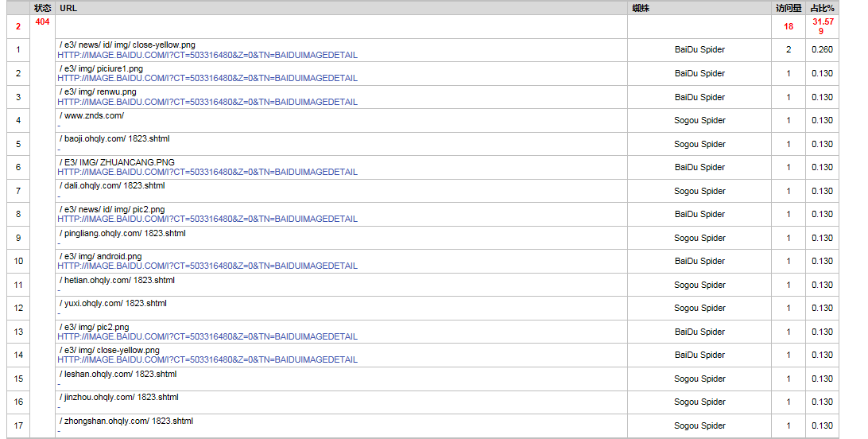Select the 0.260 percentage value

pyautogui.click(x=822, y=50)
